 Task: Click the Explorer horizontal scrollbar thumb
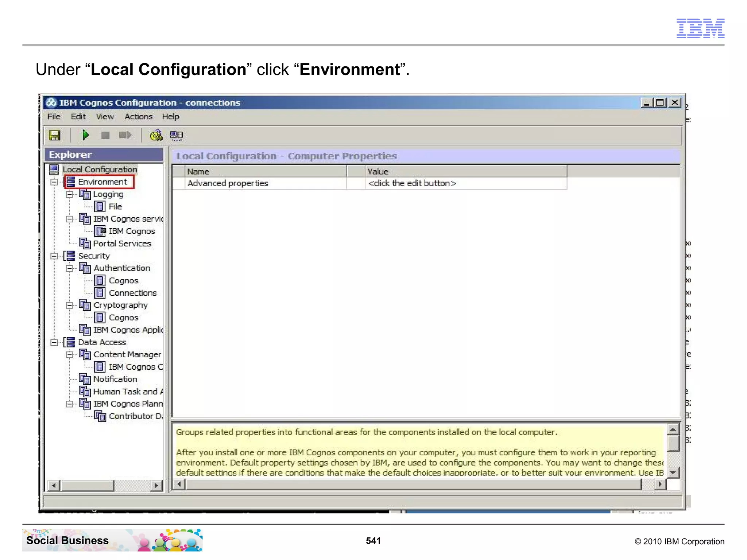pos(88,486)
